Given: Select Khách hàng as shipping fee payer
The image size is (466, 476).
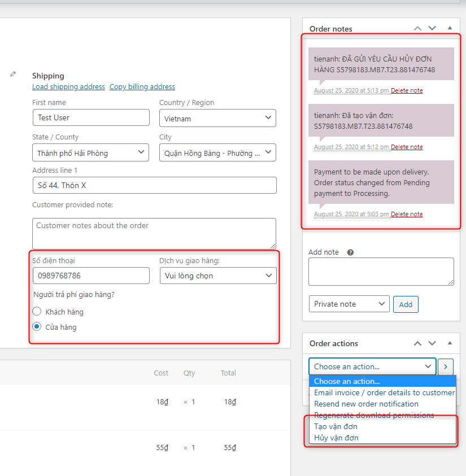Looking at the screenshot, I should tap(37, 312).
